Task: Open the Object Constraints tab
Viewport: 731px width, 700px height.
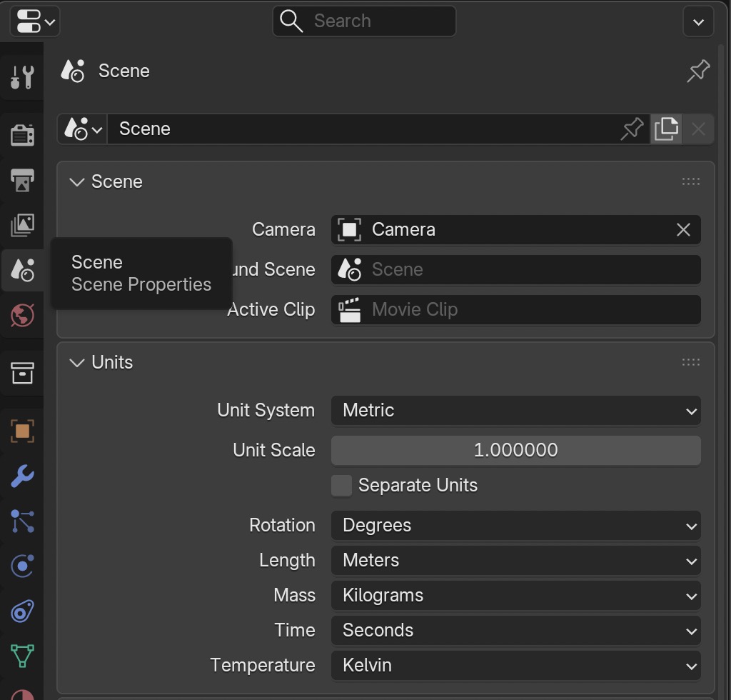Action: pos(22,611)
